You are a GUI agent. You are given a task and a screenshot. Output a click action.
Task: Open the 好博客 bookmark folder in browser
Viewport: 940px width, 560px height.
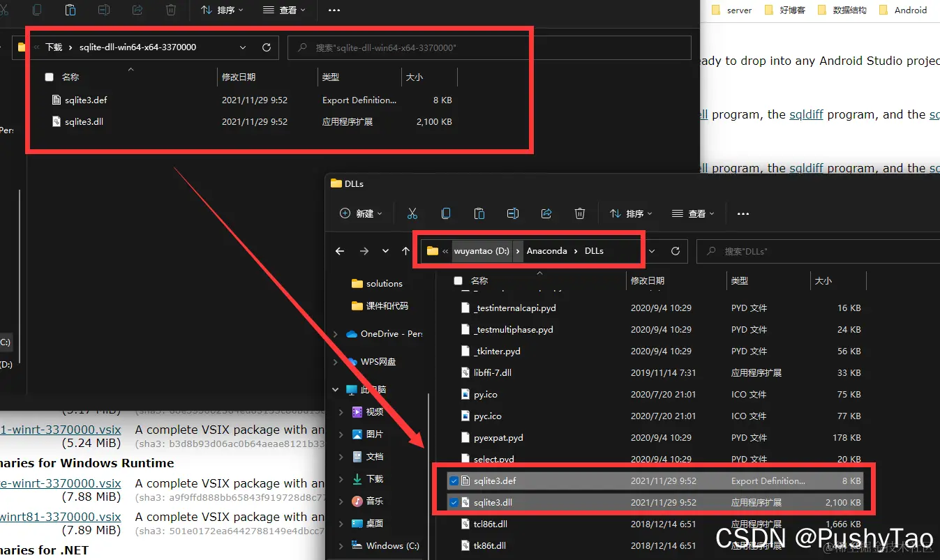[785, 10]
